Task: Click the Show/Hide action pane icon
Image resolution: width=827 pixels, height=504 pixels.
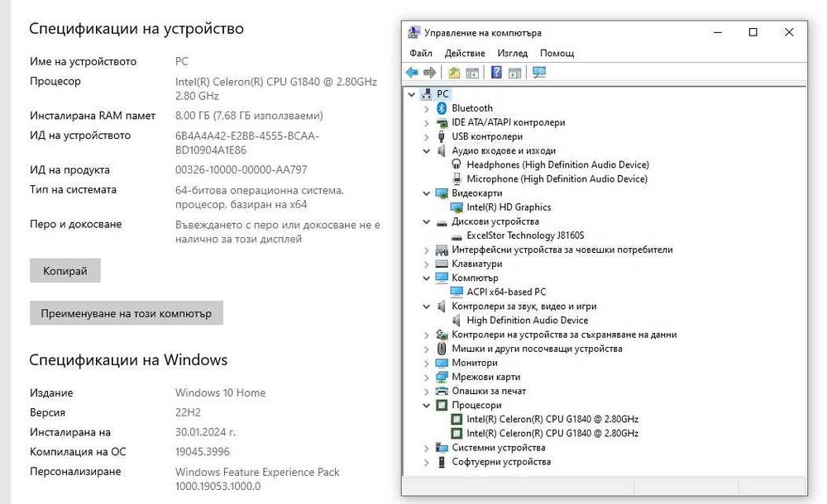Action: pos(514,72)
